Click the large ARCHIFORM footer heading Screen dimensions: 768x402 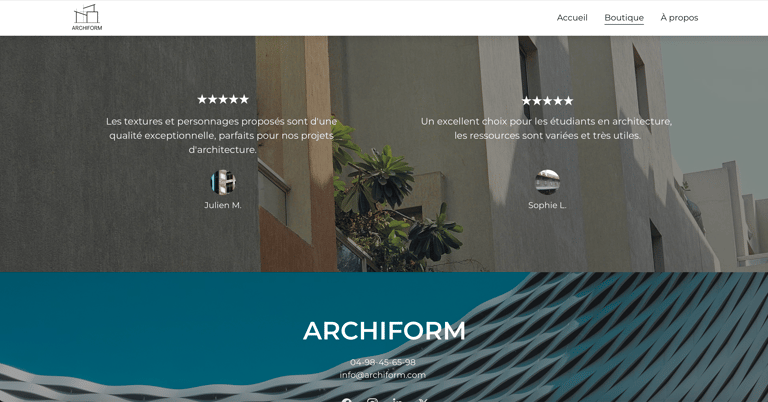pos(384,331)
